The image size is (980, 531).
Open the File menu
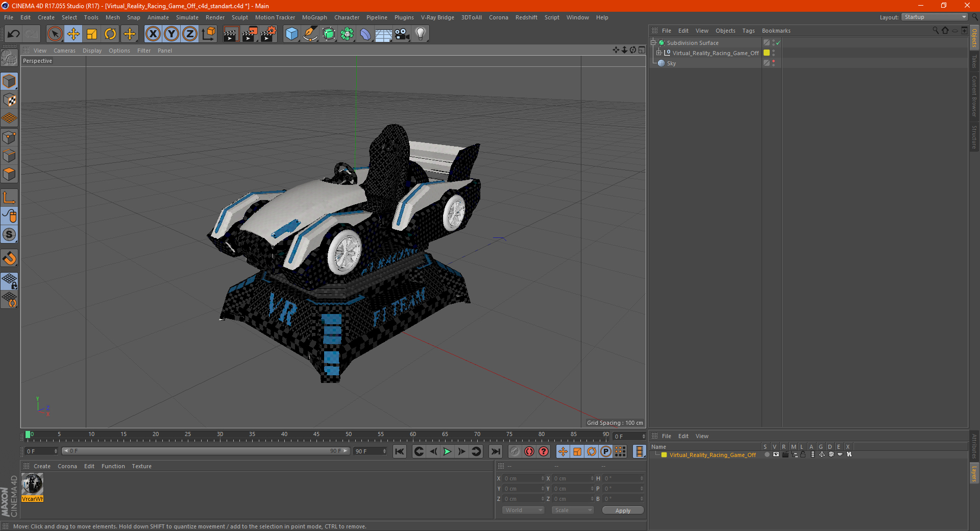[x=9, y=17]
